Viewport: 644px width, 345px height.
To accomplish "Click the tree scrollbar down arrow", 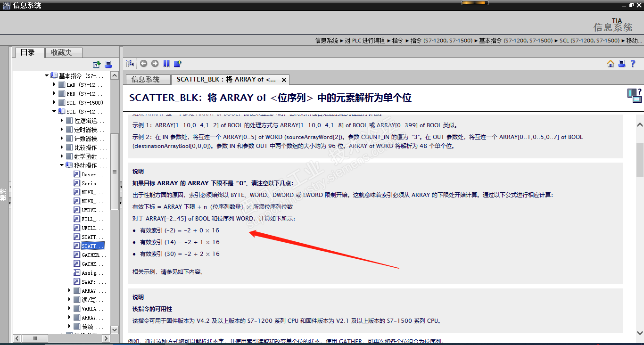I will [115, 330].
